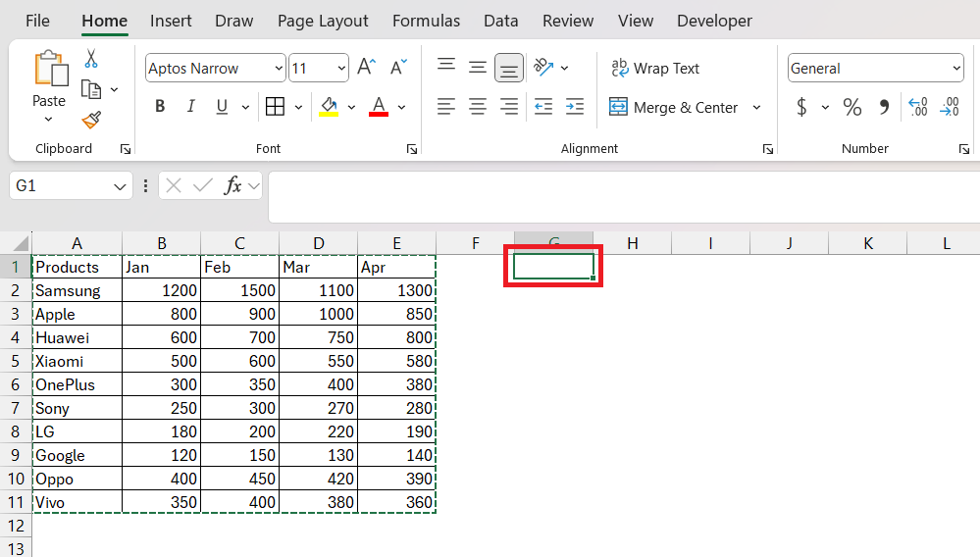This screenshot has width=980, height=557.
Task: Select column H header
Action: click(x=633, y=243)
